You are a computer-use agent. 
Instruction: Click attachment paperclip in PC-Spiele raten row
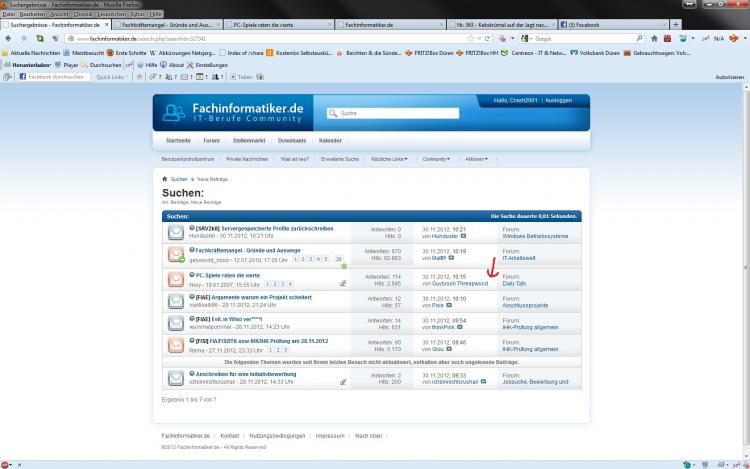coord(343,283)
